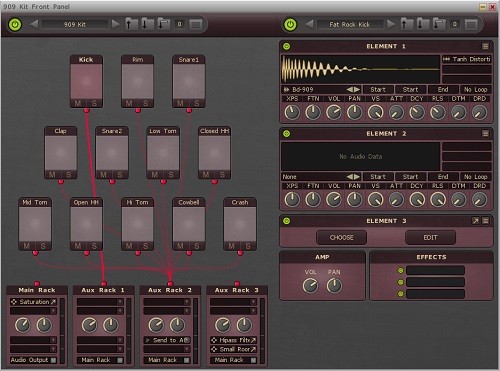Click the Kick pad output connector
The image size is (500, 371).
(x=87, y=110)
